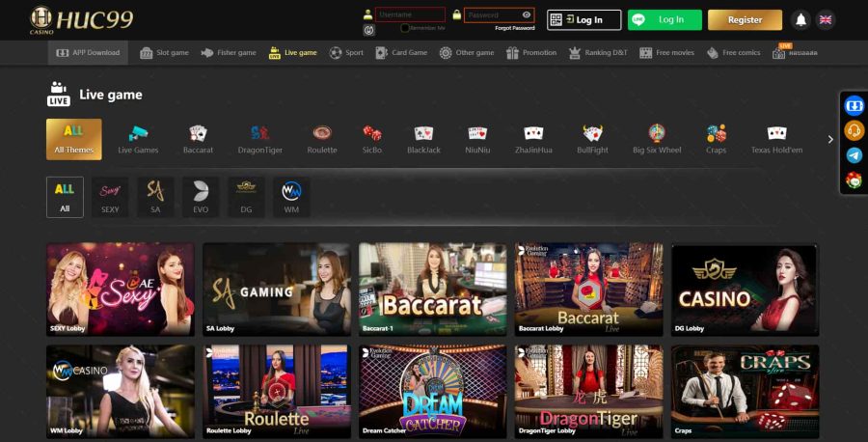
Task: Open Free comics menu
Action: [734, 53]
